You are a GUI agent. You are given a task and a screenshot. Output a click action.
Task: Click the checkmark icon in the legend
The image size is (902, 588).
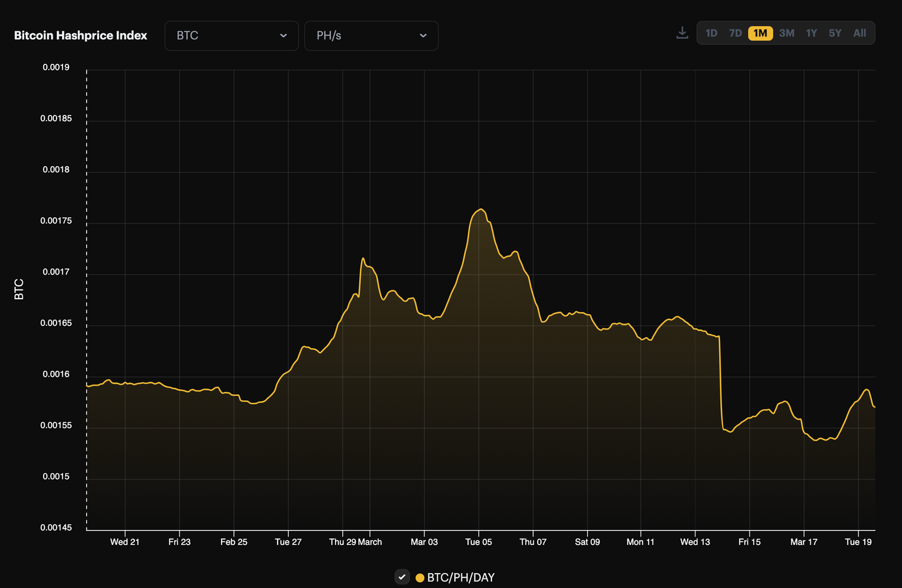tap(402, 577)
